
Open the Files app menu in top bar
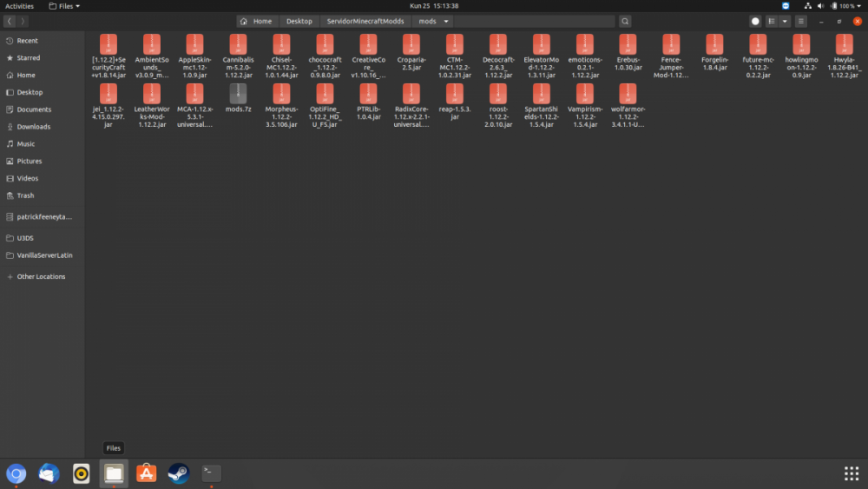63,6
